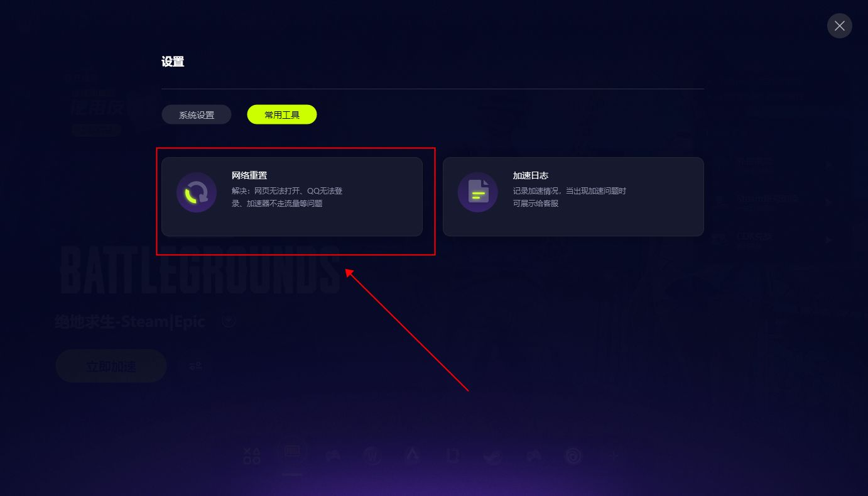Image resolution: width=868 pixels, height=496 pixels.
Task: Select the Steam icon in bottom bar
Action: pyautogui.click(x=492, y=456)
